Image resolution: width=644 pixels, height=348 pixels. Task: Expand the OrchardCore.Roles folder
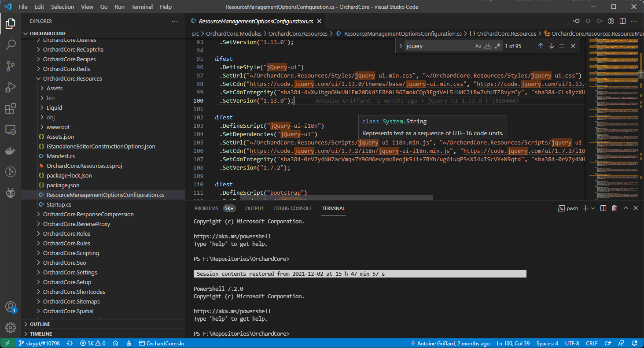click(x=66, y=233)
